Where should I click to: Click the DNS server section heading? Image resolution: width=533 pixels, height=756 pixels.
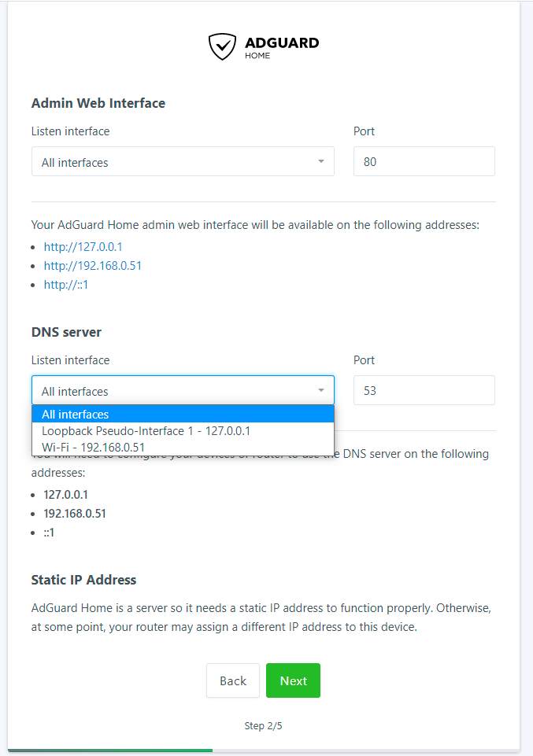point(66,332)
